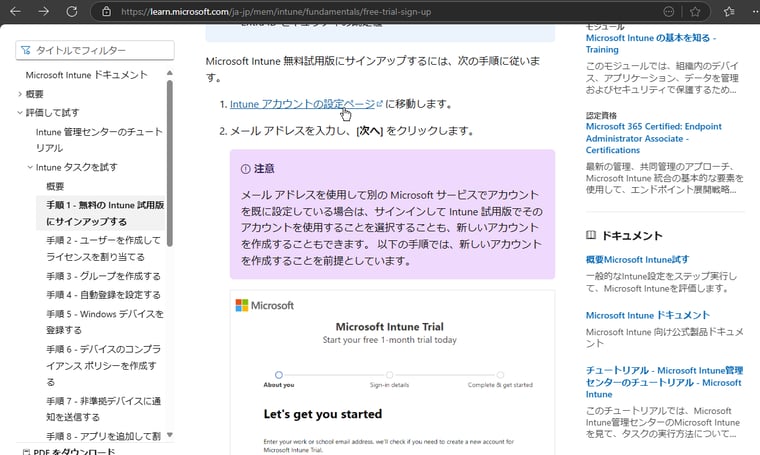Collapse the 評価して試す tree node
The height and width of the screenshot is (455, 760).
click(x=20, y=112)
